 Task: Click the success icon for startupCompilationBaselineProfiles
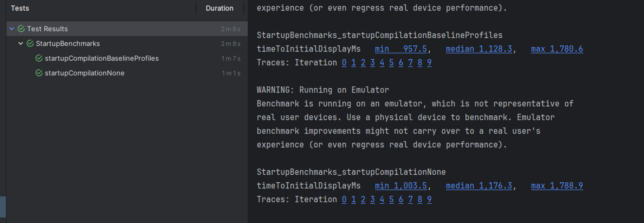click(39, 58)
